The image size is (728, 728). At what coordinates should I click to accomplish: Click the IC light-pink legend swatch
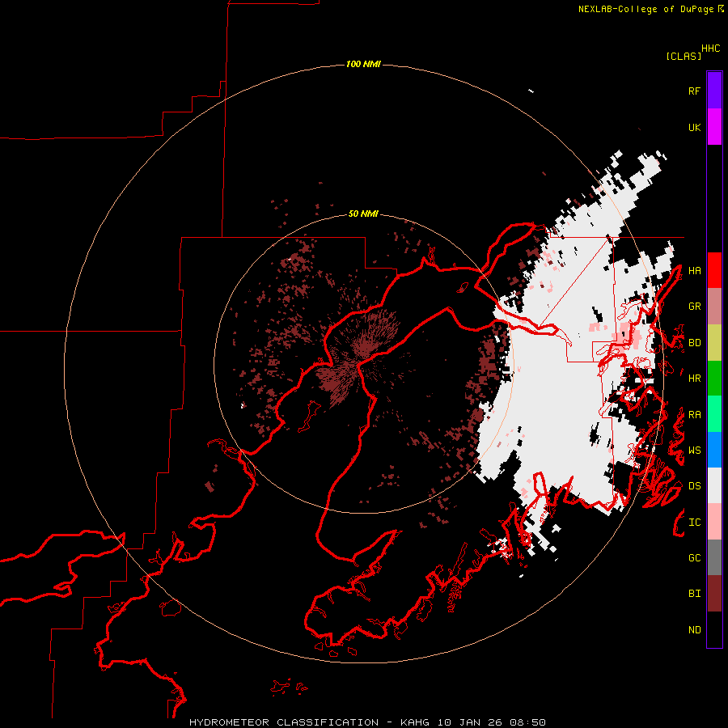pos(714,523)
